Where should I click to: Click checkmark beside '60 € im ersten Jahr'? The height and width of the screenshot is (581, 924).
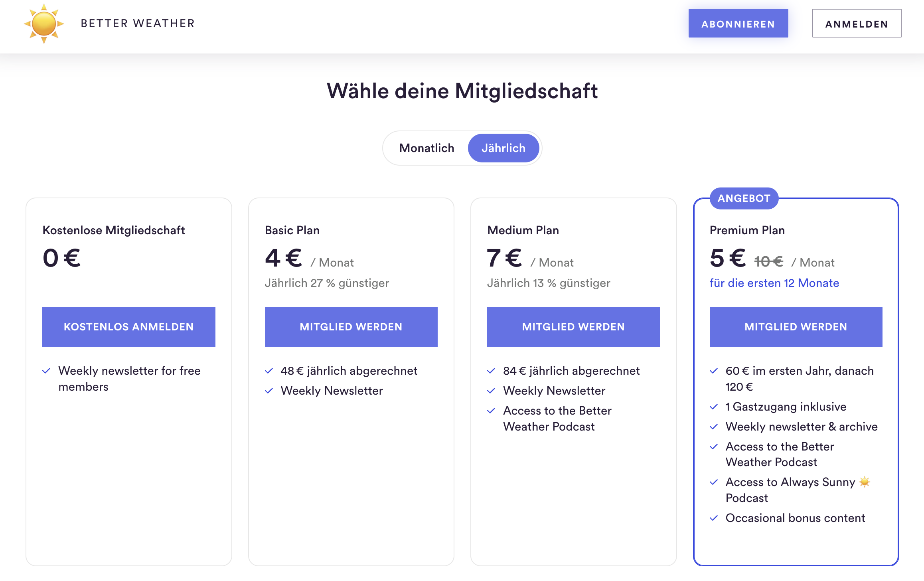(x=714, y=371)
